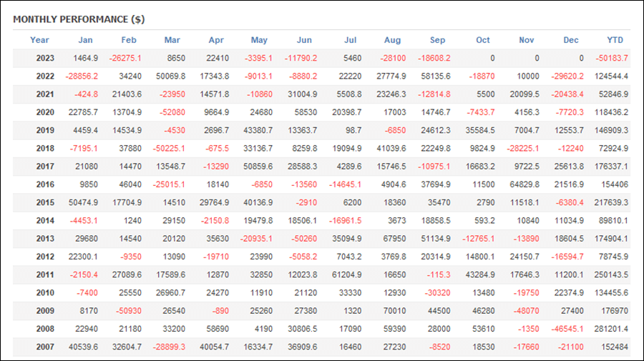The height and width of the screenshot is (361, 644).
Task: Select the 2014 year row label
Action: click(45, 221)
